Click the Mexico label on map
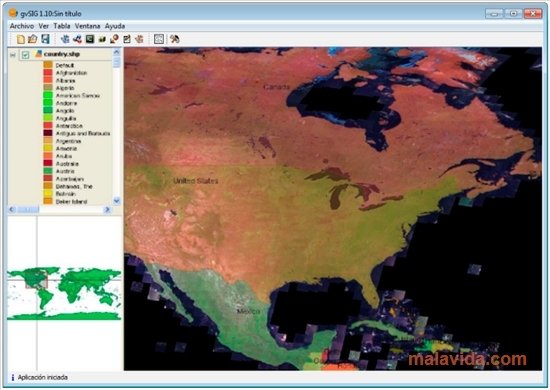The height and width of the screenshot is (390, 550). (x=248, y=311)
